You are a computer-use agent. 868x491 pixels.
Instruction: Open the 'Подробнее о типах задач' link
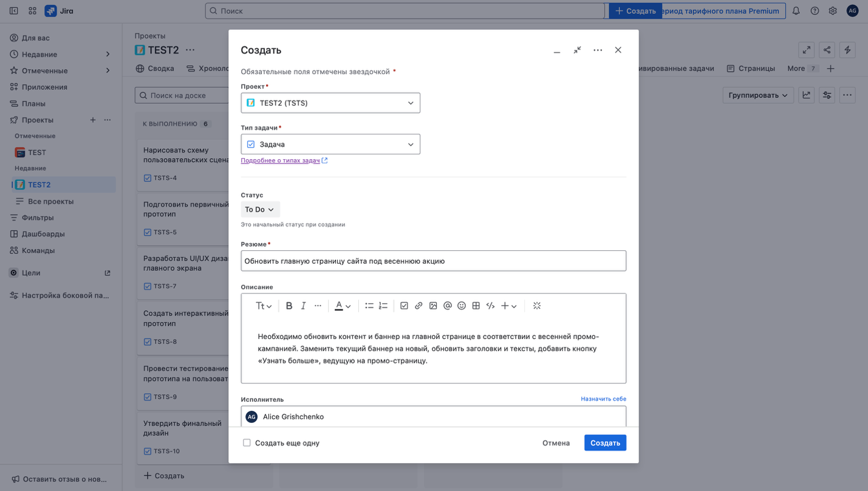pos(280,160)
